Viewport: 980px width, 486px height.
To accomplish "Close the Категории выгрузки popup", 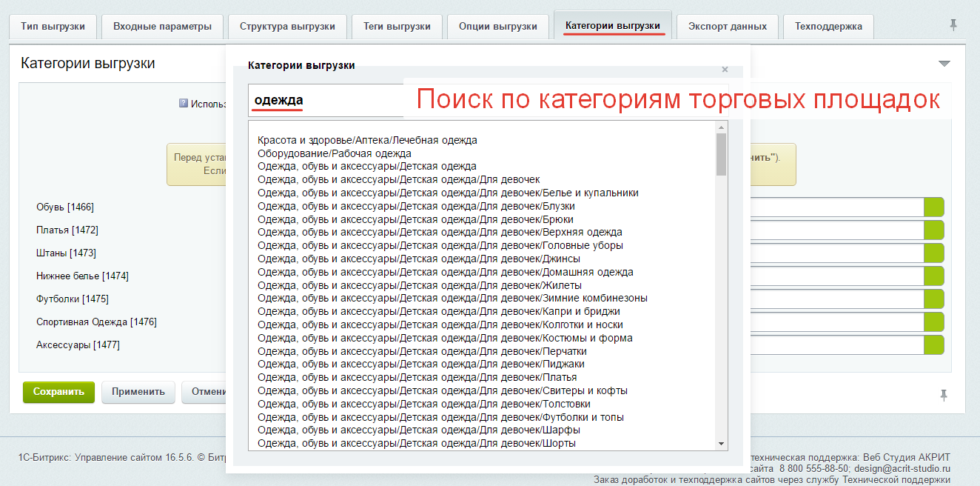I will pos(725,70).
